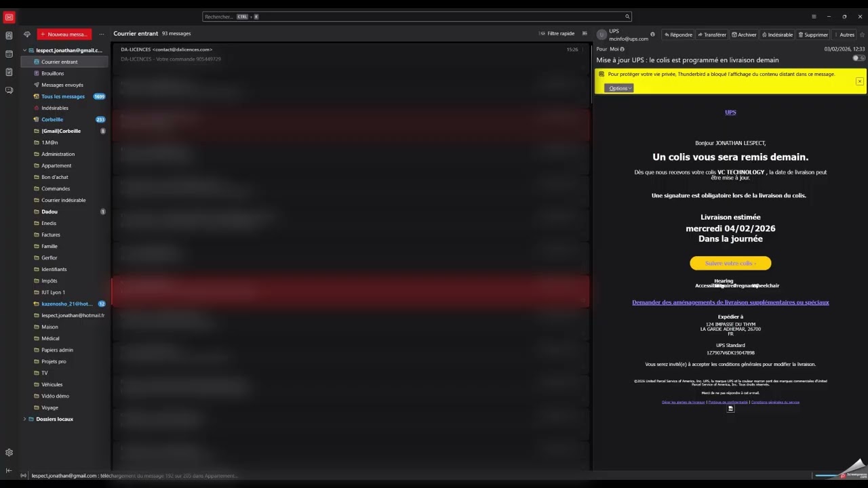
Task: Open Conditions générales du service link
Action: pyautogui.click(x=775, y=402)
